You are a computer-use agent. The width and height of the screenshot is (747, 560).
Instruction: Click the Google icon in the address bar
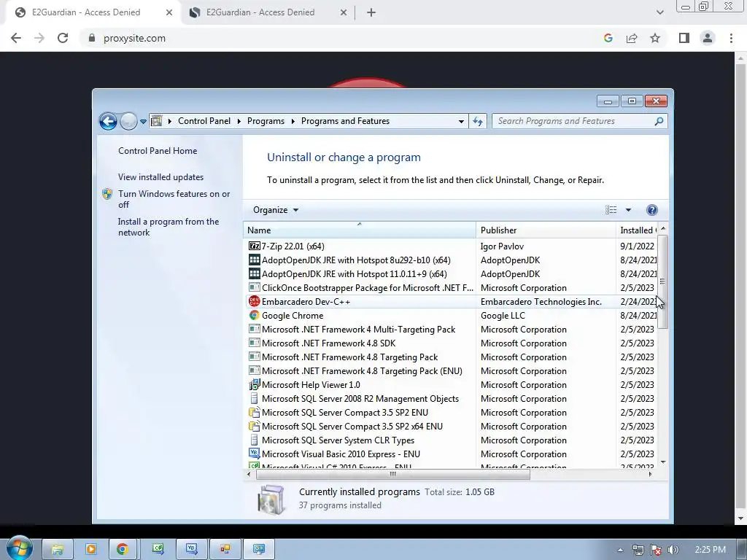pos(608,38)
